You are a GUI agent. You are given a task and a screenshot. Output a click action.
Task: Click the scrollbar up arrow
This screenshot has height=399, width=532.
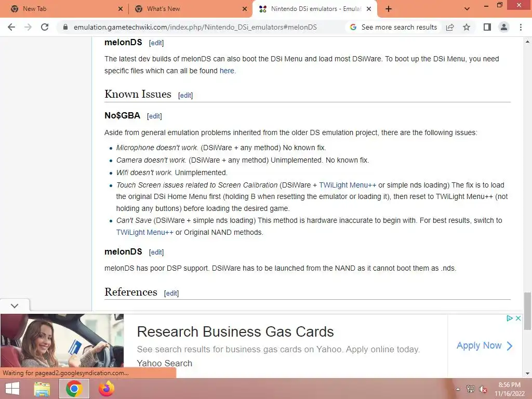pos(527,42)
